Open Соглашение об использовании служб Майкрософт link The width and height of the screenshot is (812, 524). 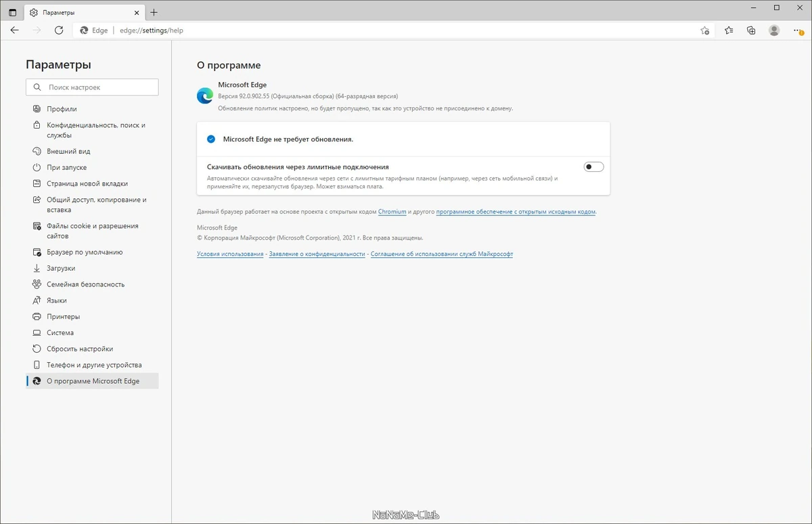pos(442,254)
